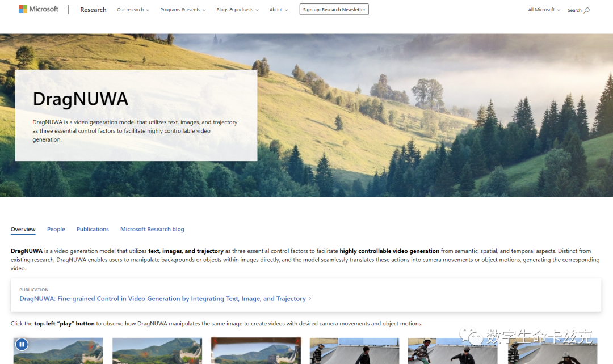The image size is (613, 364).
Task: Expand the About menu
Action: coord(278,10)
